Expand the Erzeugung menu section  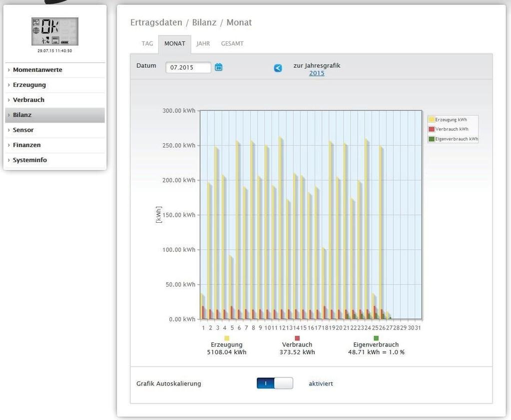tap(55, 85)
